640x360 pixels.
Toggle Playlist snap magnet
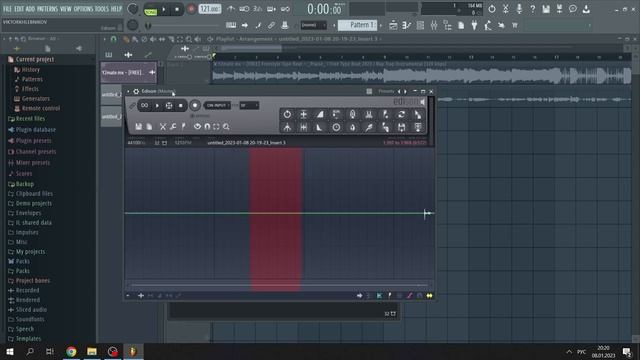[x=113, y=39]
